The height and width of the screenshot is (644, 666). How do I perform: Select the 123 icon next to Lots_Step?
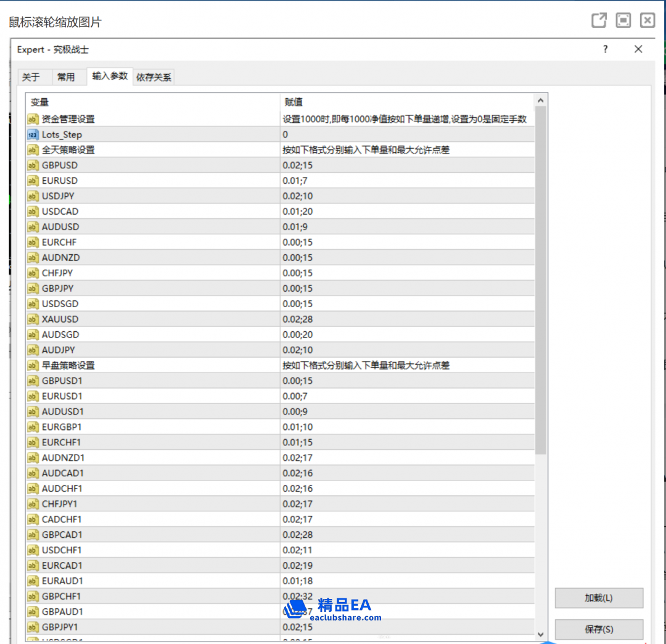32,134
